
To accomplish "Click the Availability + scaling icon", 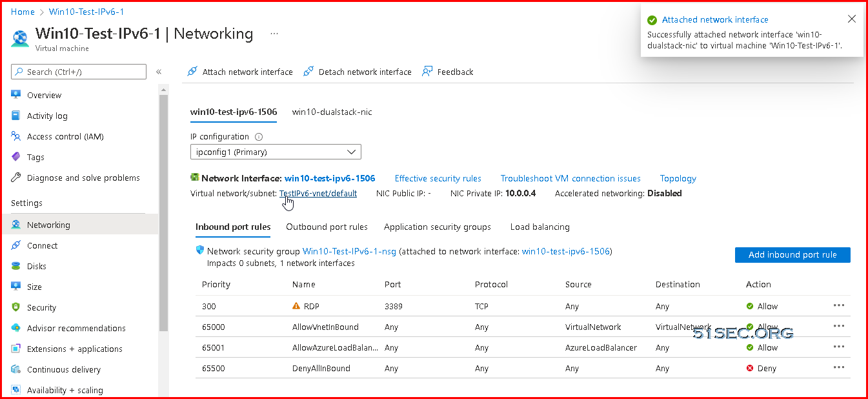I will tap(16, 390).
